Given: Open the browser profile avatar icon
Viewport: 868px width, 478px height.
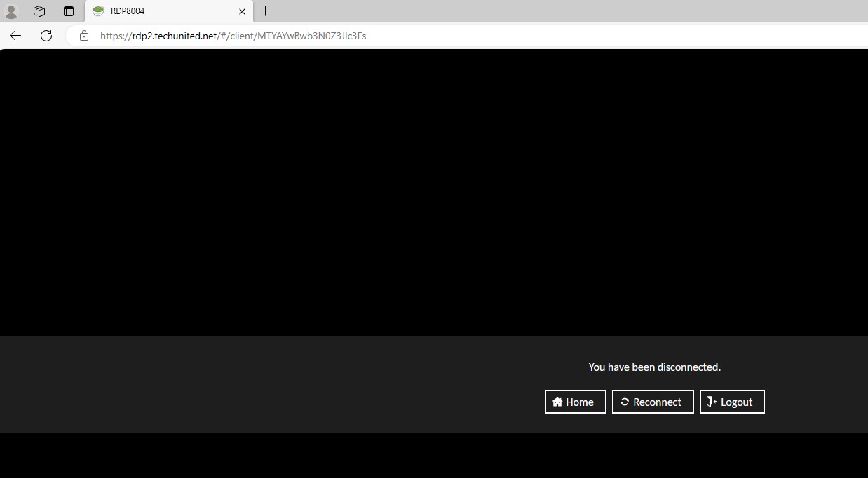Looking at the screenshot, I should coord(11,11).
